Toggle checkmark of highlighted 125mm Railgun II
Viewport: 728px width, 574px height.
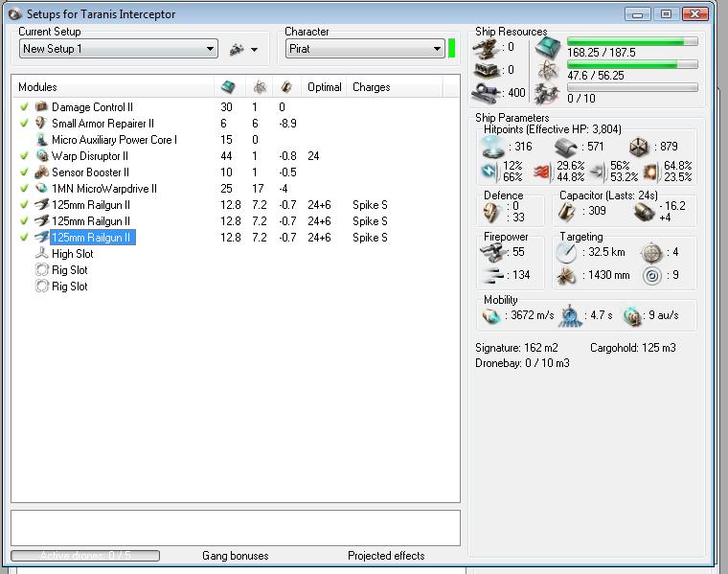(24, 237)
